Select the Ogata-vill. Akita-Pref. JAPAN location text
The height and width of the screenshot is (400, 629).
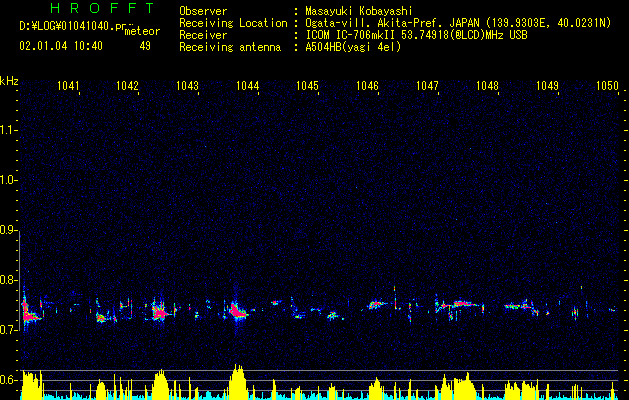[x=458, y=23]
